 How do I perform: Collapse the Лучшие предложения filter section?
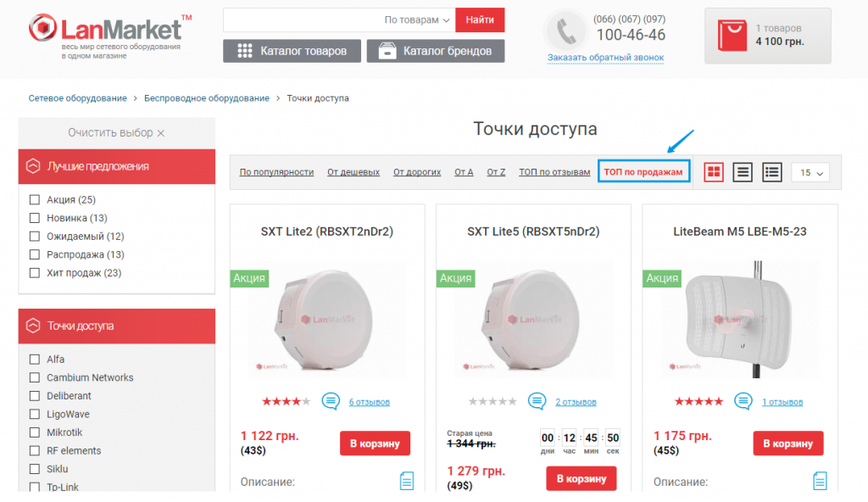(x=117, y=166)
